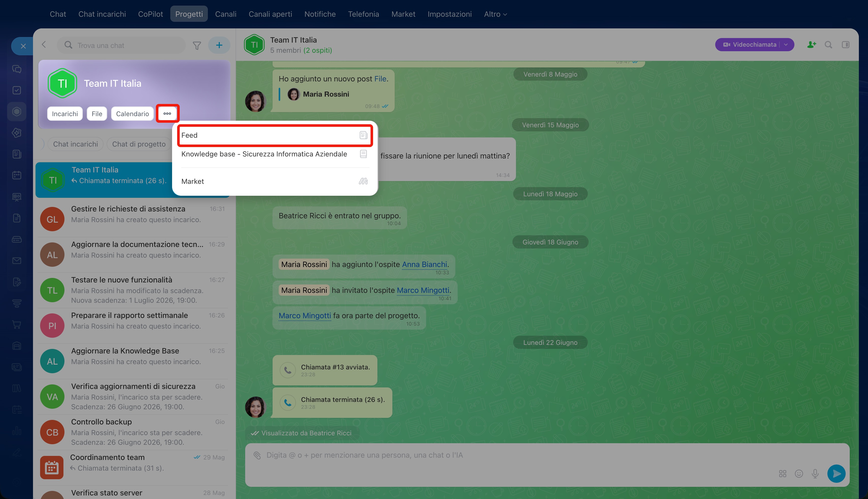Open Maria Rossini's avatar beside the File post
This screenshot has width=868, height=499.
tap(256, 101)
